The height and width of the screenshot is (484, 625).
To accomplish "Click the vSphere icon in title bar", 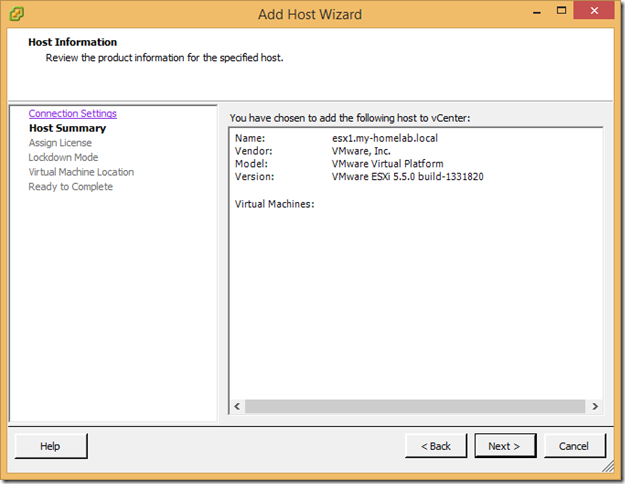I will (17, 15).
